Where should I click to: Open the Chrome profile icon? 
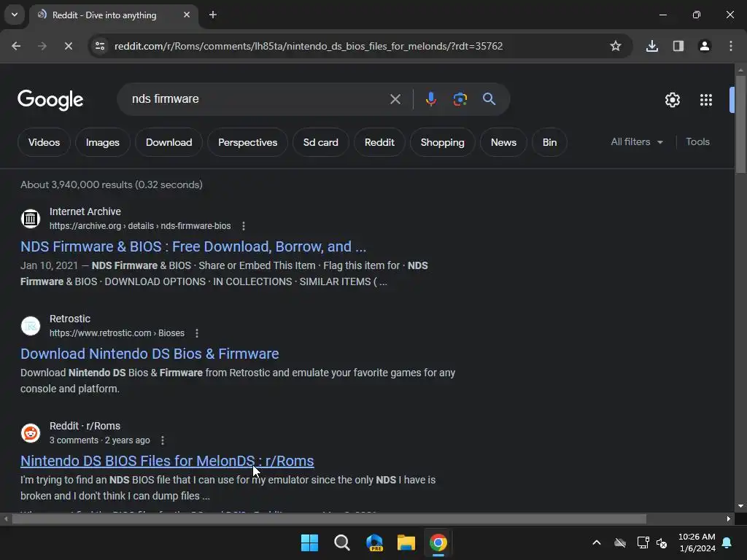(704, 46)
